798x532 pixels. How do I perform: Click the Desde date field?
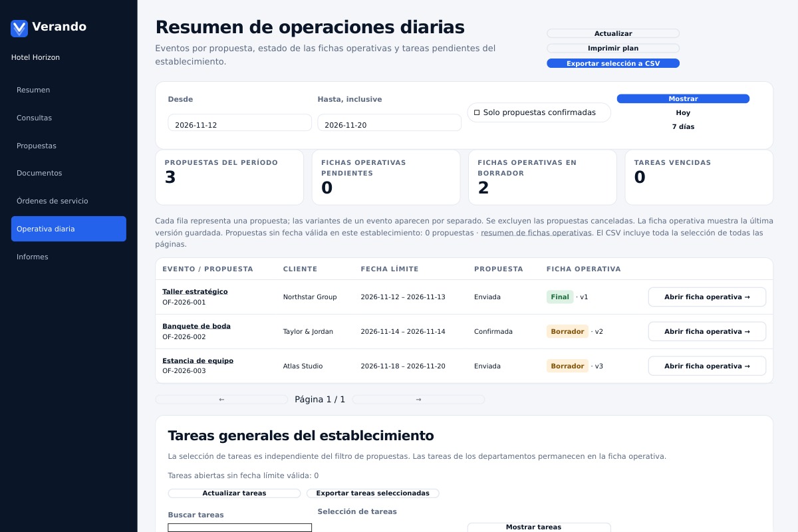[239, 123]
